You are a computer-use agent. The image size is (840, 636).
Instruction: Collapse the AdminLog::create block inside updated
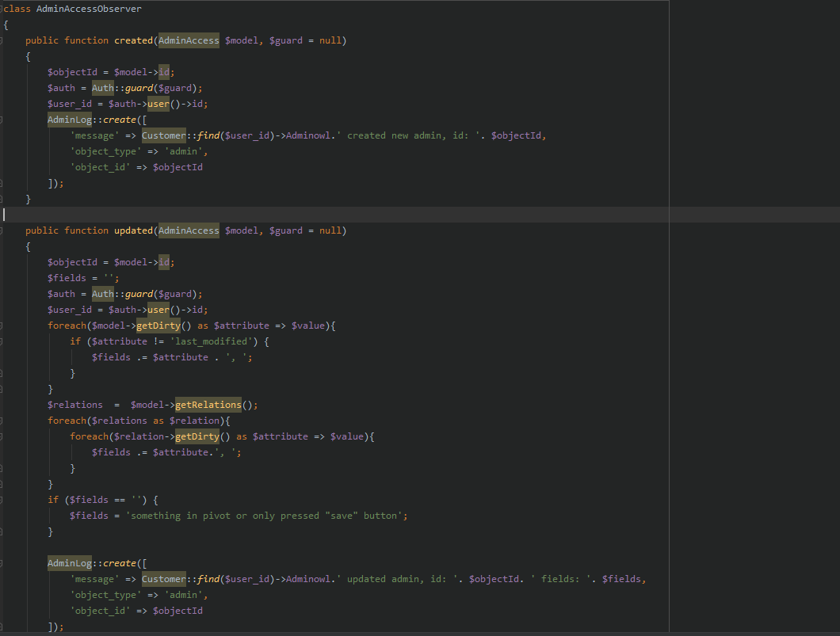pos(2,563)
